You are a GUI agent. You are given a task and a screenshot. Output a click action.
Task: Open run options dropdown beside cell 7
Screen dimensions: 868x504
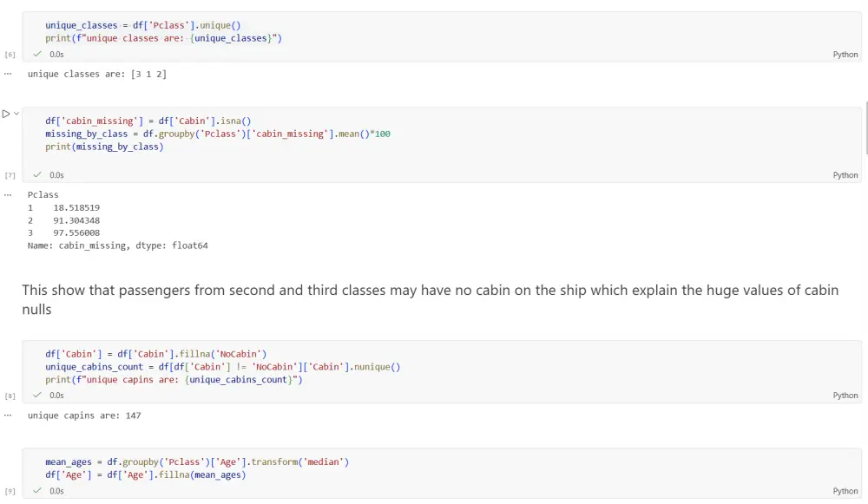tap(16, 114)
